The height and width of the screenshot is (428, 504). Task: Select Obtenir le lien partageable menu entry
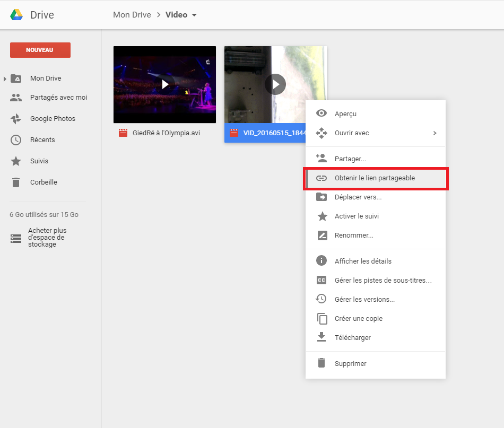[x=375, y=178]
